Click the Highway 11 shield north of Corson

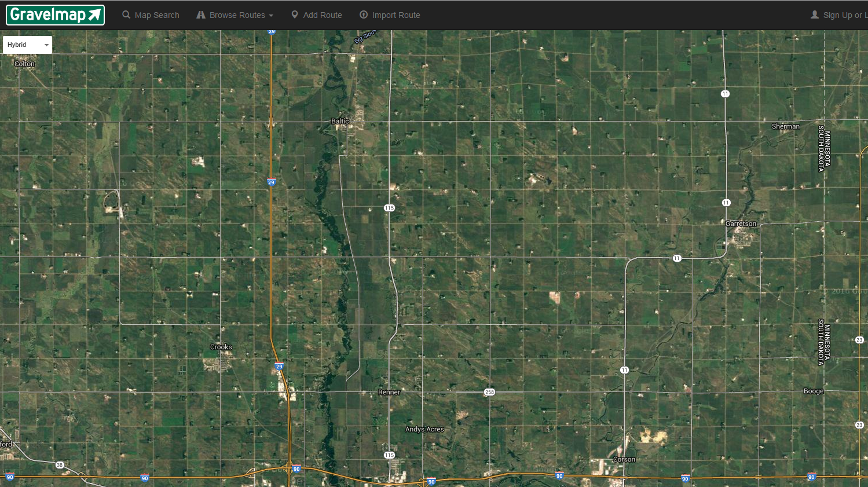tap(624, 370)
